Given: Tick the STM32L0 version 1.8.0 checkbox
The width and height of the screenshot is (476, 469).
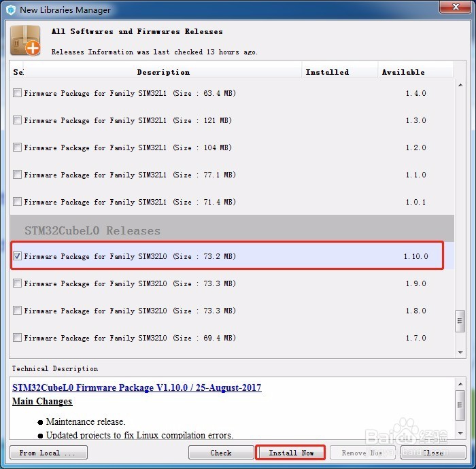Looking at the screenshot, I should coord(17,311).
